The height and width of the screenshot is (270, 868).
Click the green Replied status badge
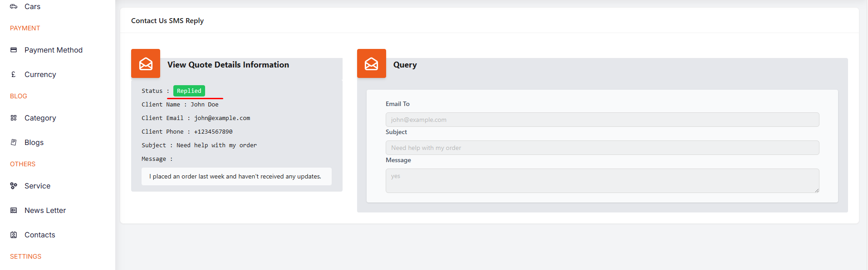189,91
